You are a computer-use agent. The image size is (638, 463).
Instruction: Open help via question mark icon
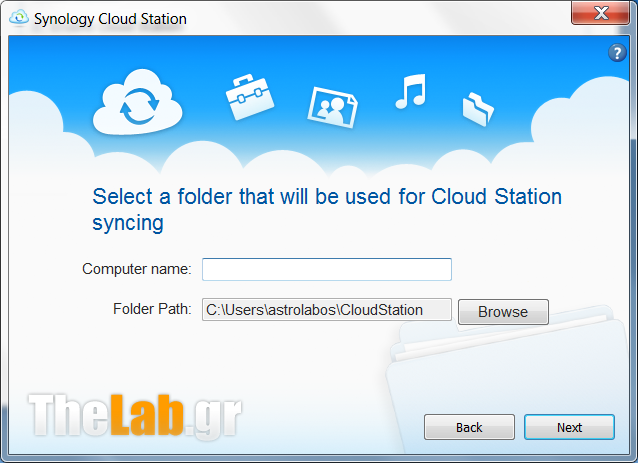coord(617,53)
